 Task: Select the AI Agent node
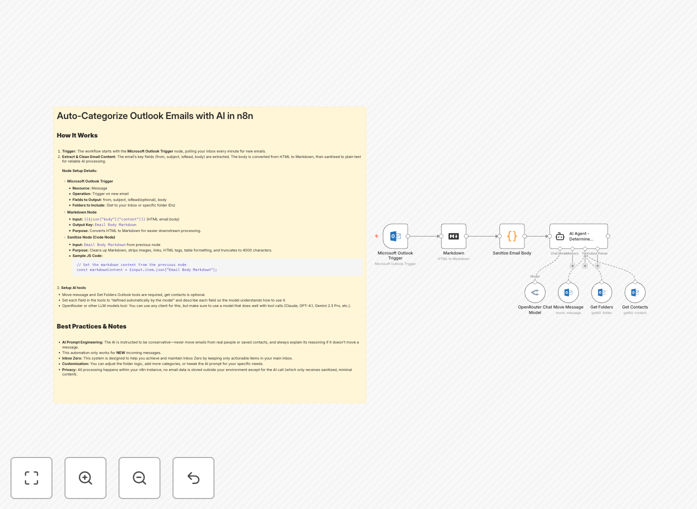[x=578, y=236]
